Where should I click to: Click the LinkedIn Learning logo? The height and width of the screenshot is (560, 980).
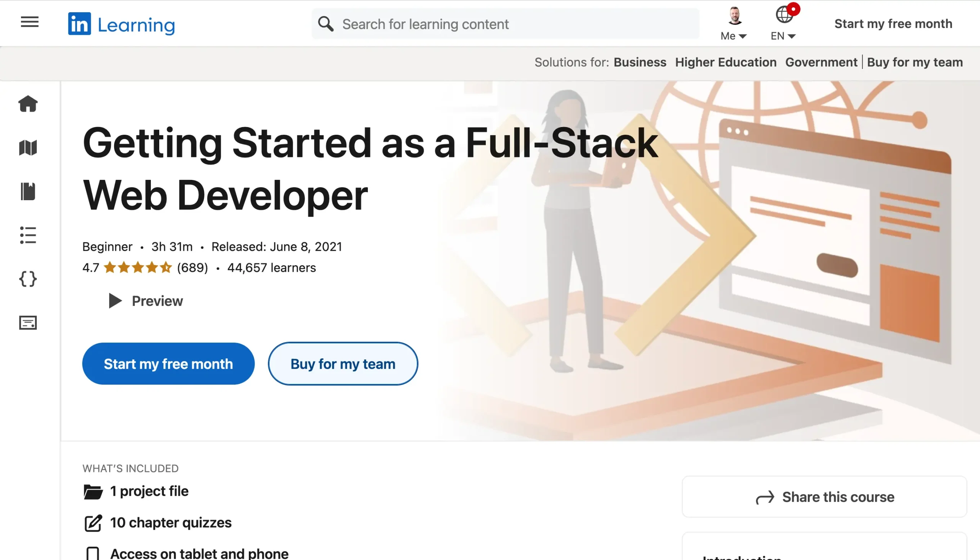click(121, 24)
